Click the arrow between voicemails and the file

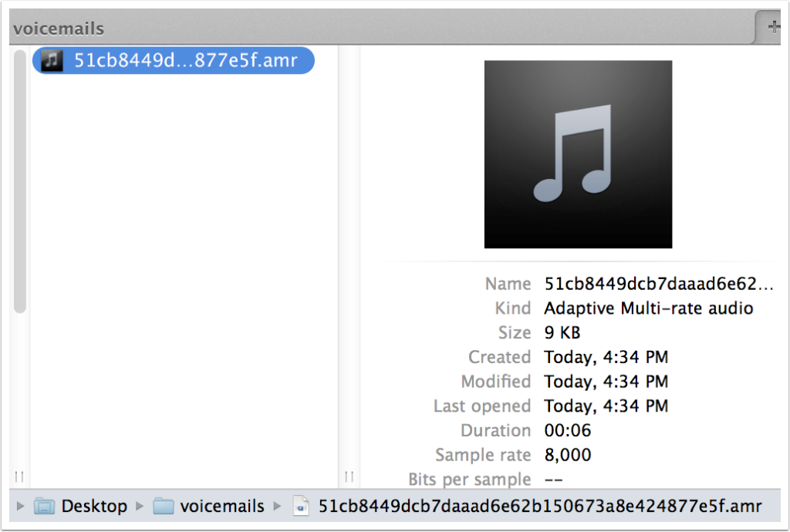point(277,507)
